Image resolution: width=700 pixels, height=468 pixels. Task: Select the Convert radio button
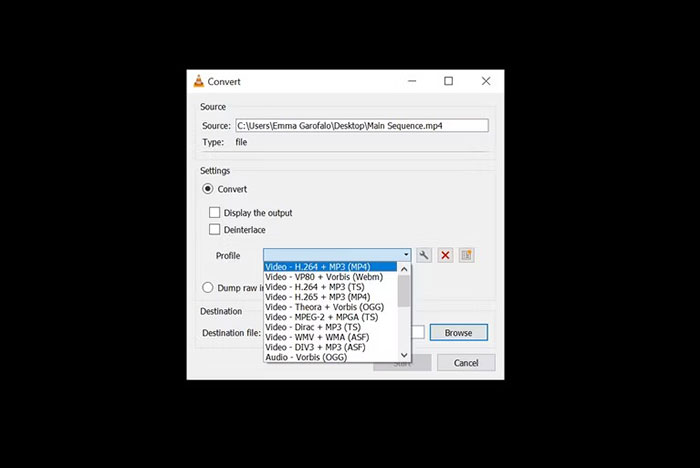tap(208, 189)
